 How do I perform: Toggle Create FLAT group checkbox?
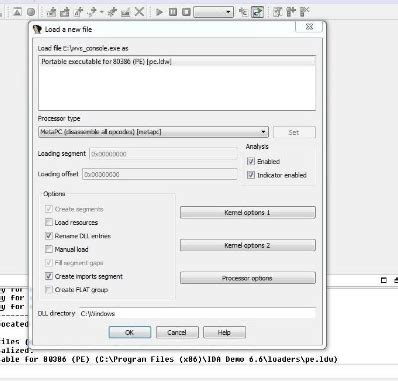49,290
